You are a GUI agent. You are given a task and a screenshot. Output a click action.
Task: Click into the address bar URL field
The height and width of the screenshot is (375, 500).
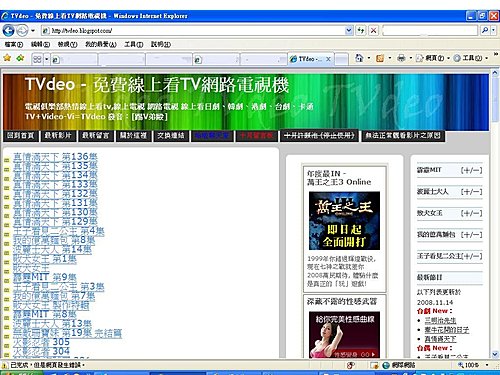(x=197, y=31)
